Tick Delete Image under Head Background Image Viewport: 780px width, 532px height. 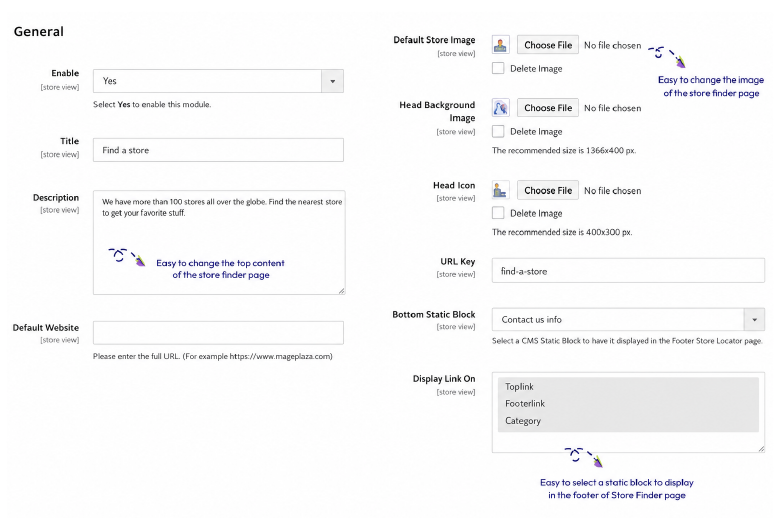(x=498, y=131)
